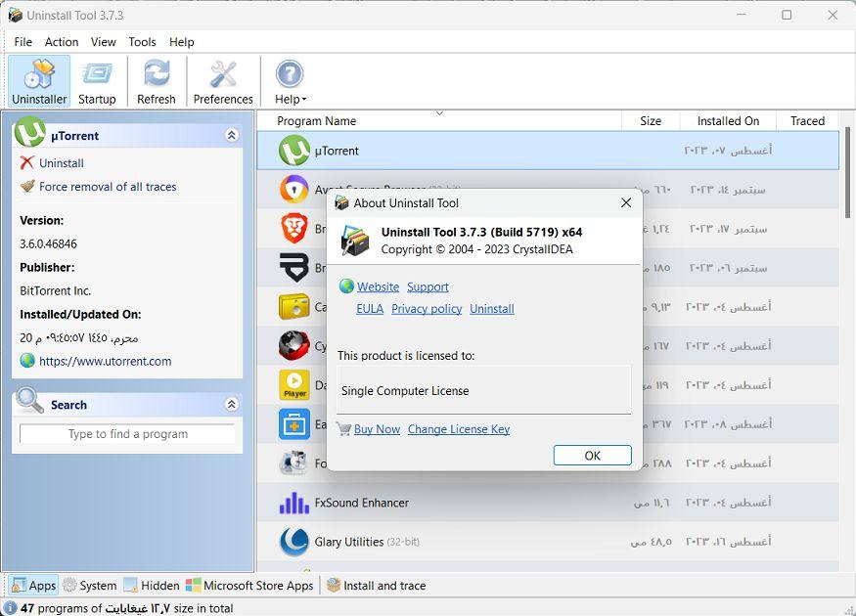Switch to the Apps tab

point(33,586)
